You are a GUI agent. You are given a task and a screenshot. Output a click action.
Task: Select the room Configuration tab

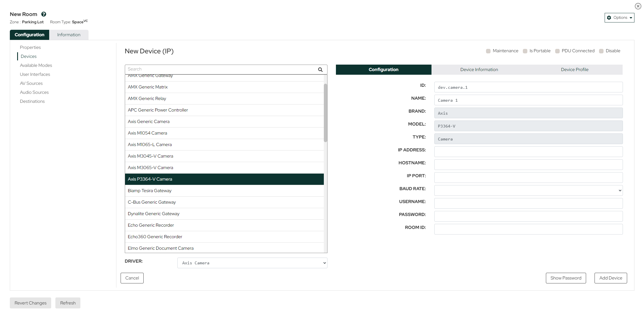tap(30, 35)
